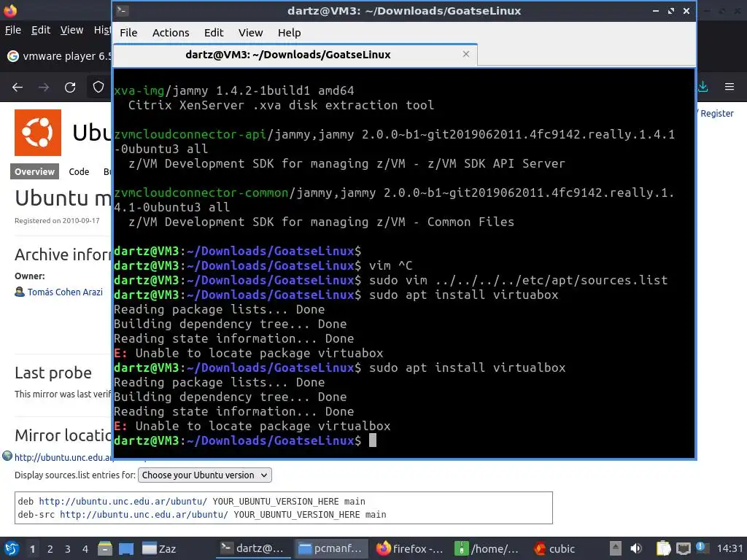Click the terminal prompt cursor line
The image size is (747, 560).
404,440
